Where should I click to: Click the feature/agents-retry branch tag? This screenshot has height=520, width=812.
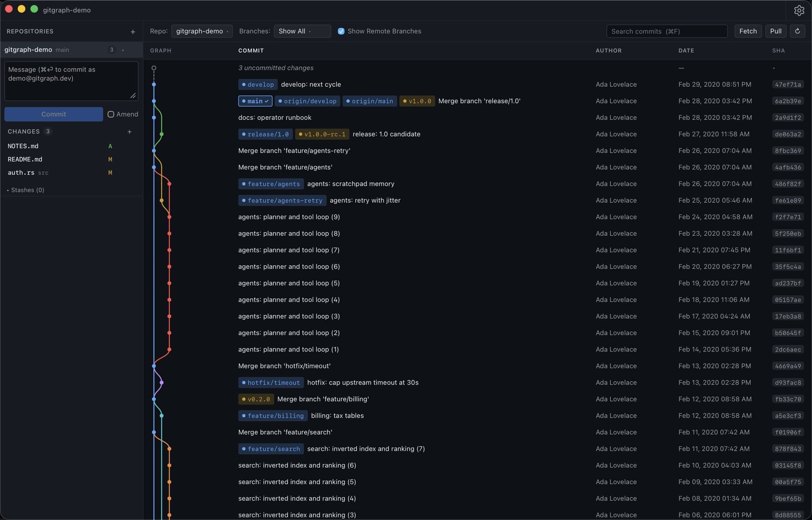(282, 201)
